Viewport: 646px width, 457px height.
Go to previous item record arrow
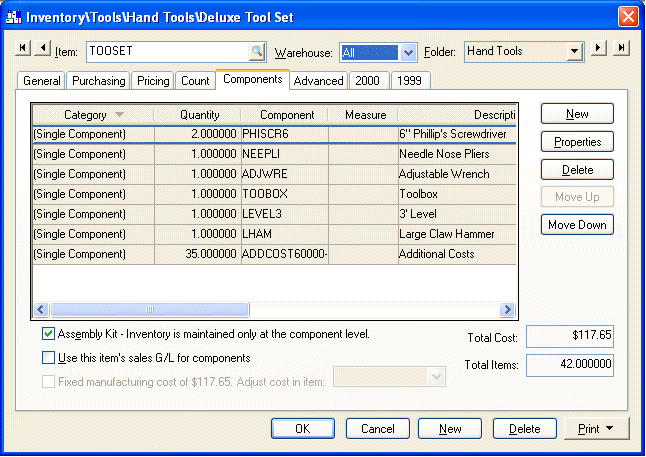[43, 49]
